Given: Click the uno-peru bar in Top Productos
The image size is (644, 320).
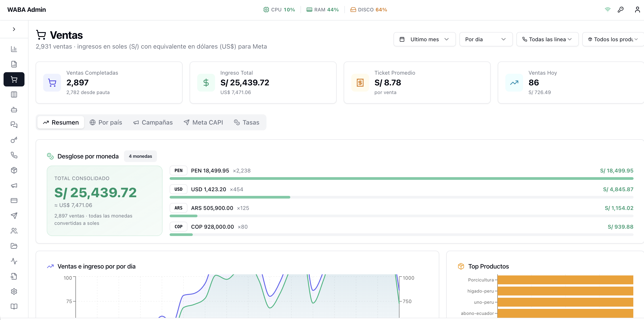Looking at the screenshot, I should [x=565, y=302].
